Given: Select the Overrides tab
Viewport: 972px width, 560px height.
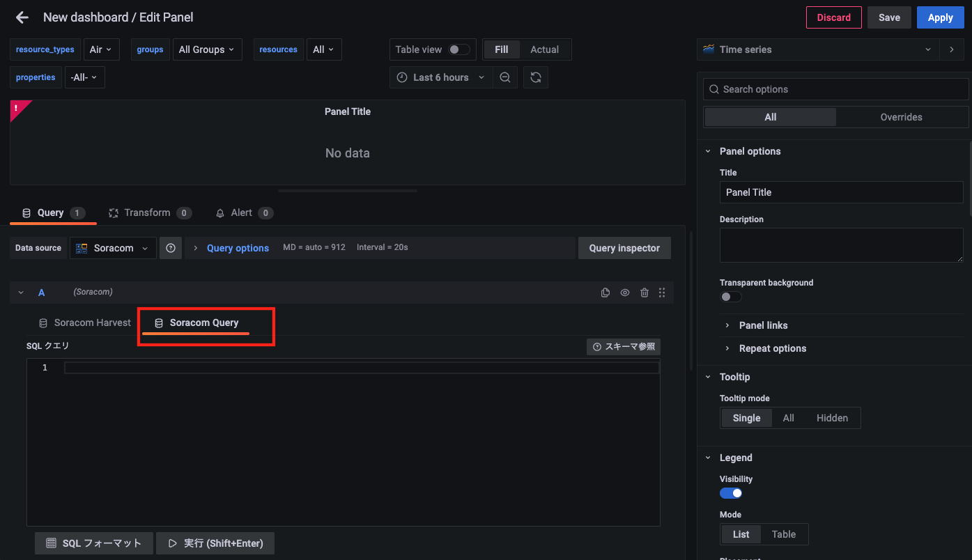Looking at the screenshot, I should (901, 117).
